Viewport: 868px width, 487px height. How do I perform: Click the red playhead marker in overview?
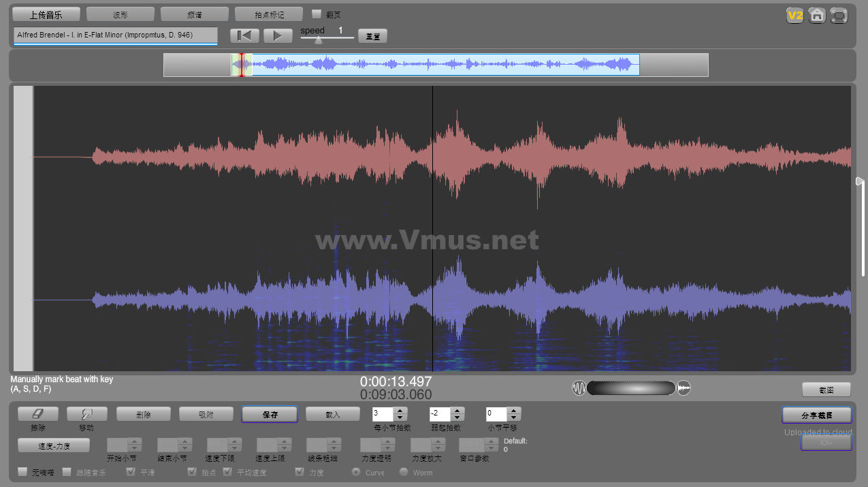click(x=241, y=65)
